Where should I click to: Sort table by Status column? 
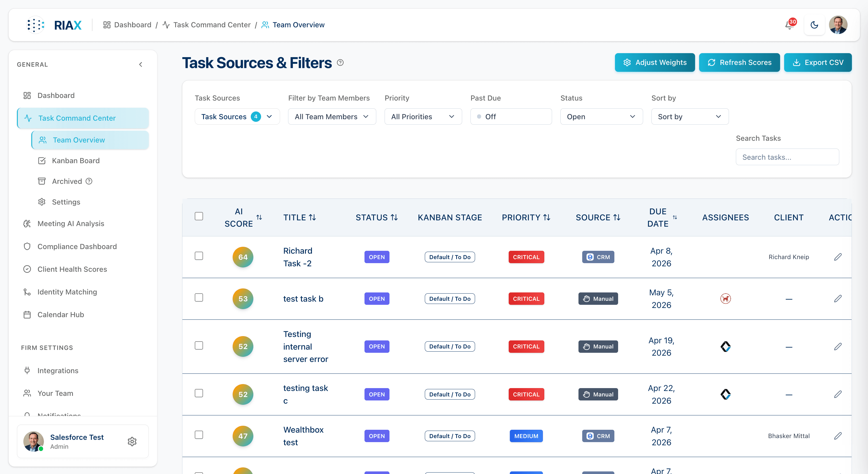point(394,217)
